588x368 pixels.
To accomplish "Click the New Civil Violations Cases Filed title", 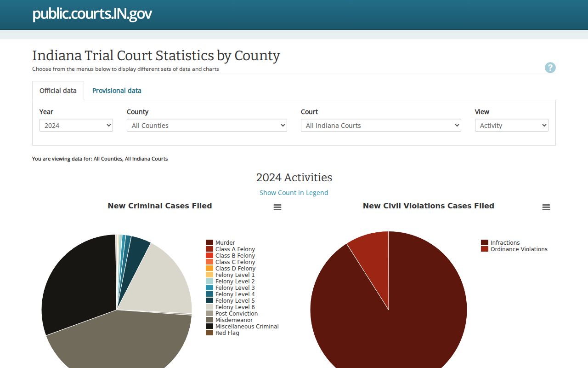I will tap(429, 206).
